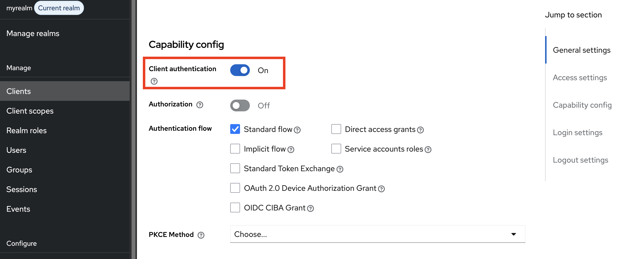Check the Direct access grants checkbox

pyautogui.click(x=336, y=129)
